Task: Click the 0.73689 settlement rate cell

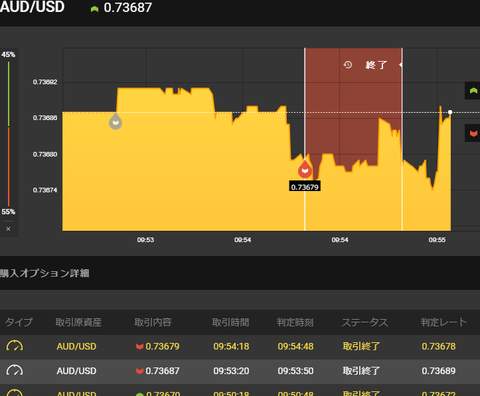Action: click(439, 371)
